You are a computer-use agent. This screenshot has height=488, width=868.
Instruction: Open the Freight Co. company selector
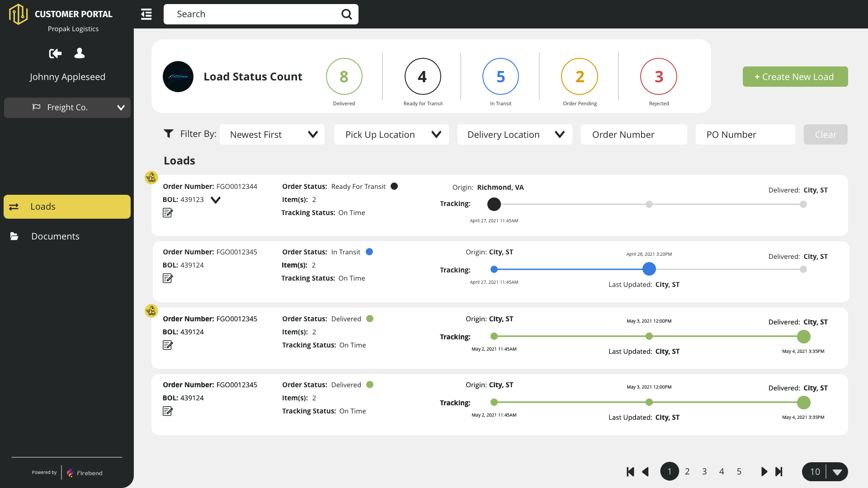point(67,108)
